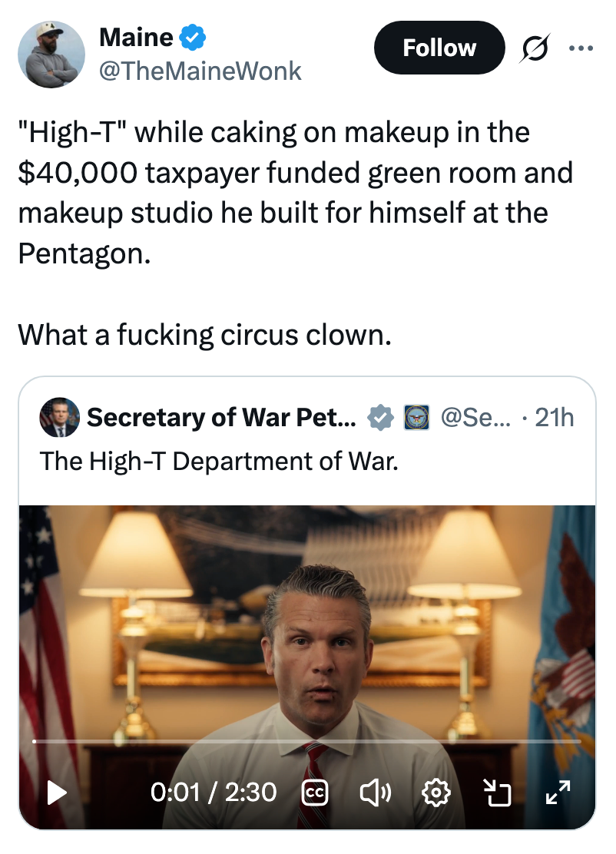The width and height of the screenshot is (616, 854).
Task: Click the Department of War seal affiliation icon
Action: [416, 418]
